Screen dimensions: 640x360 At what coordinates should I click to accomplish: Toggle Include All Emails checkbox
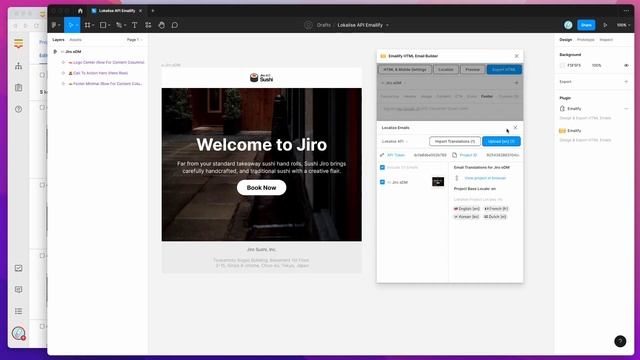[x=382, y=167]
